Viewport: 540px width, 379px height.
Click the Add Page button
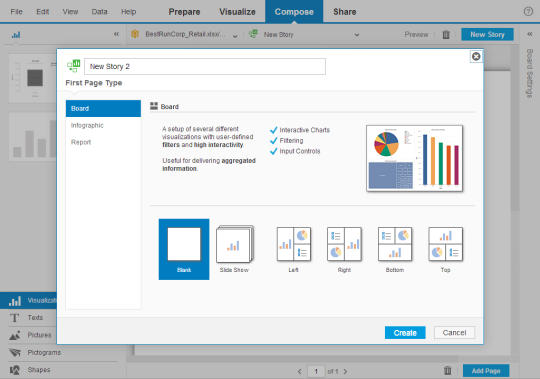(x=486, y=371)
